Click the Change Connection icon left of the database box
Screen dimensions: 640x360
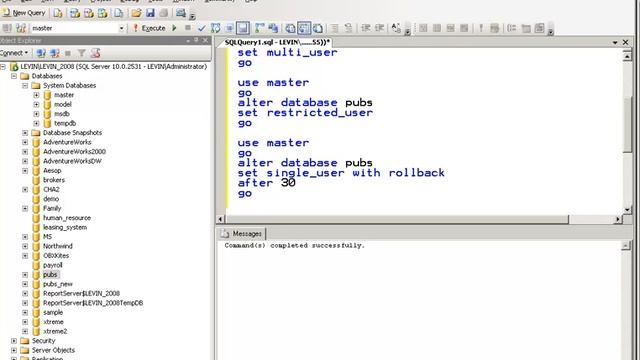[x=20, y=28]
